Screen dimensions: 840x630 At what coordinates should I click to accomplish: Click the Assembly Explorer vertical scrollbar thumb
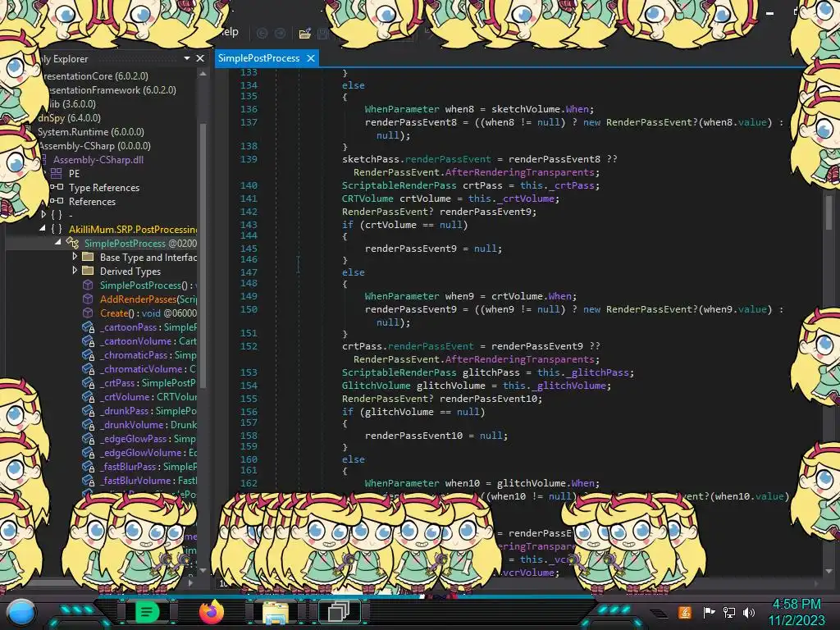203,254
